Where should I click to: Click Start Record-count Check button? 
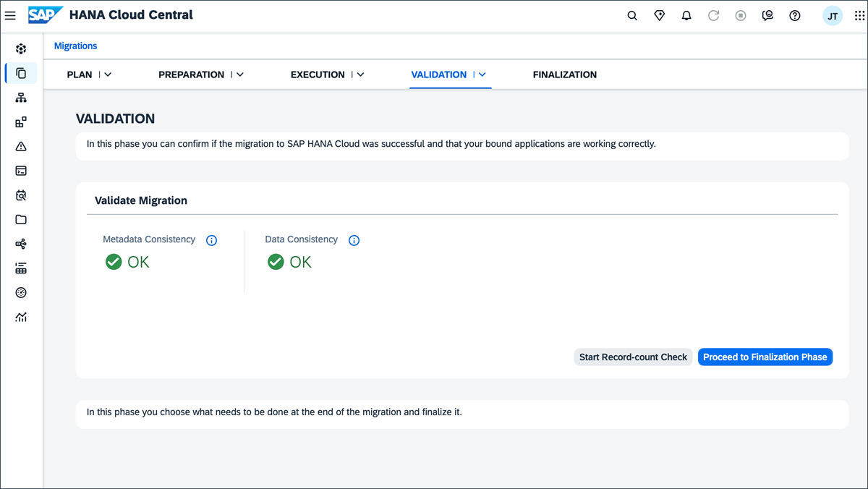coord(633,357)
